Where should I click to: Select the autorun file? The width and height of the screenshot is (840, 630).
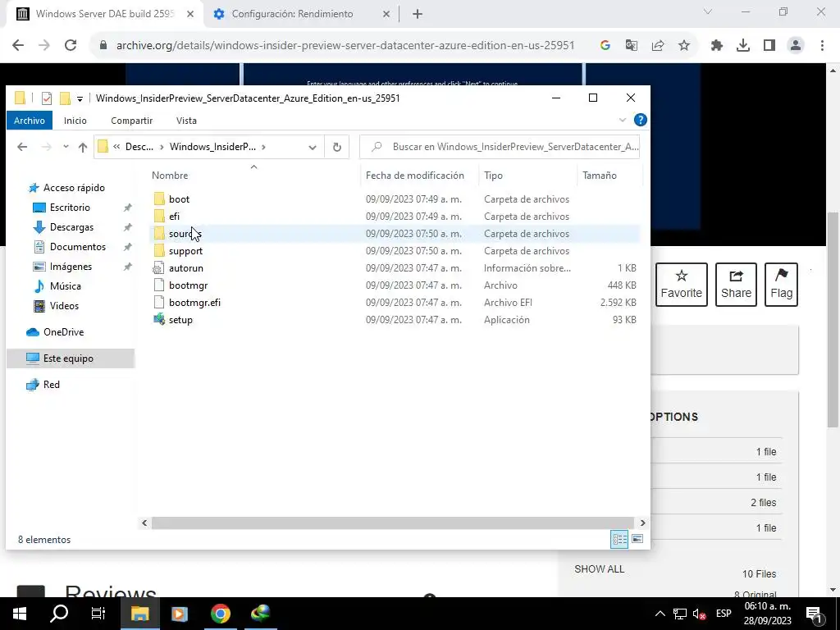[185, 268]
